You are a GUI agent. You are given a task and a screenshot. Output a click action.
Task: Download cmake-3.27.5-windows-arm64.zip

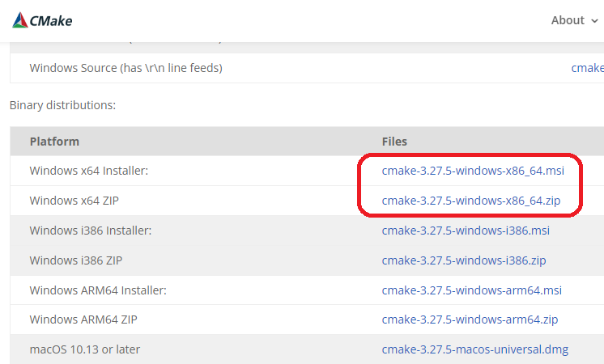point(470,320)
